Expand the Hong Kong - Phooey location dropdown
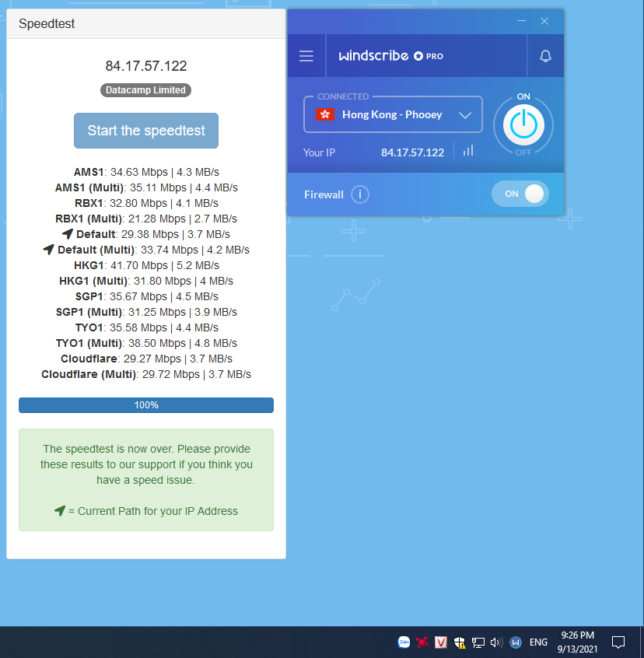 [393, 114]
